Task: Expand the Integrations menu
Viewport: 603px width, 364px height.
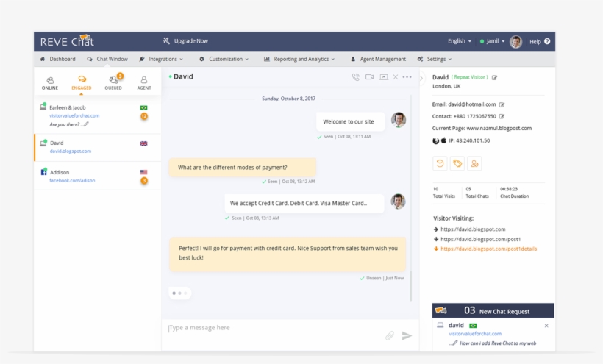Action: coord(161,59)
